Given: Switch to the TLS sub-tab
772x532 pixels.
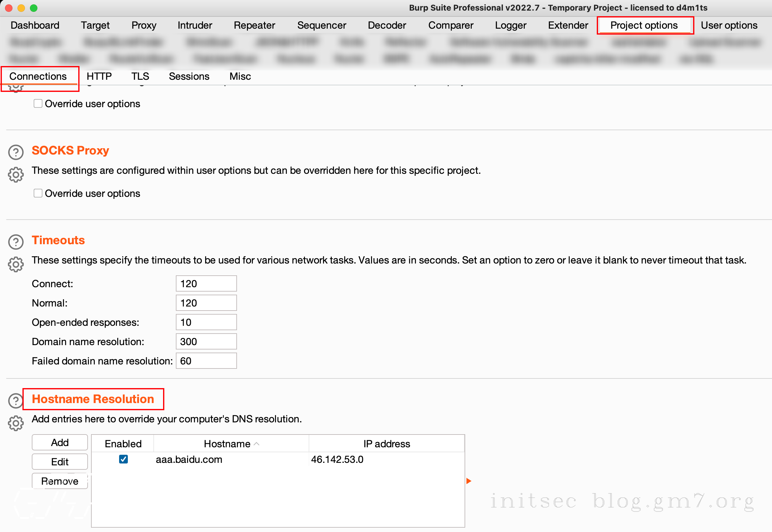Looking at the screenshot, I should (140, 76).
